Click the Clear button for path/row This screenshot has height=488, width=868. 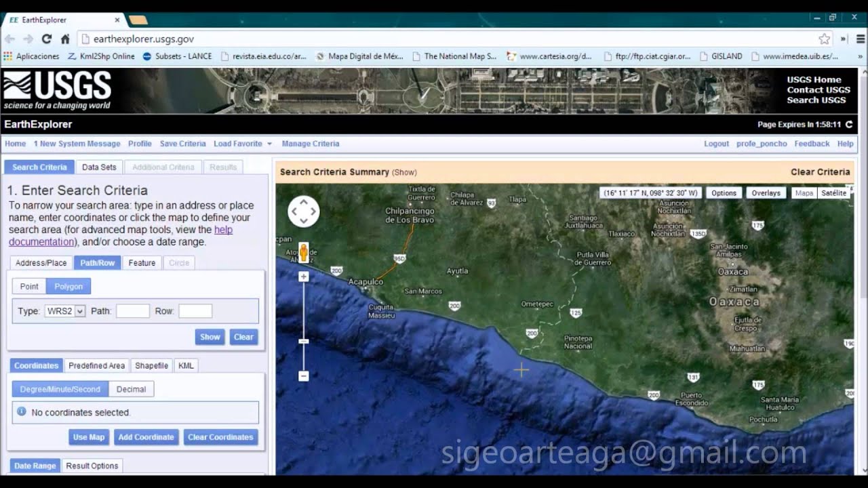(243, 337)
